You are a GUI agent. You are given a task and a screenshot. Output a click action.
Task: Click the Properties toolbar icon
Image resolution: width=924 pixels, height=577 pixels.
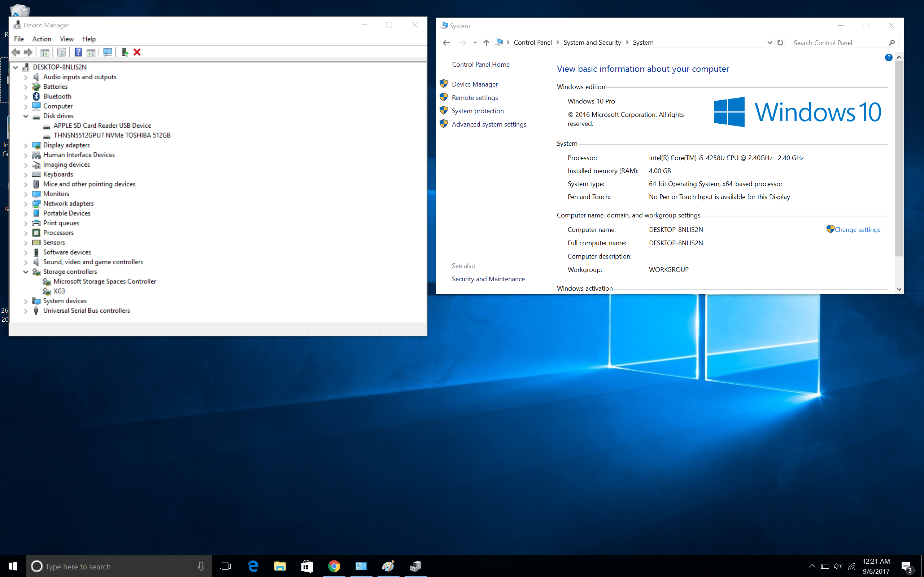pyautogui.click(x=61, y=52)
